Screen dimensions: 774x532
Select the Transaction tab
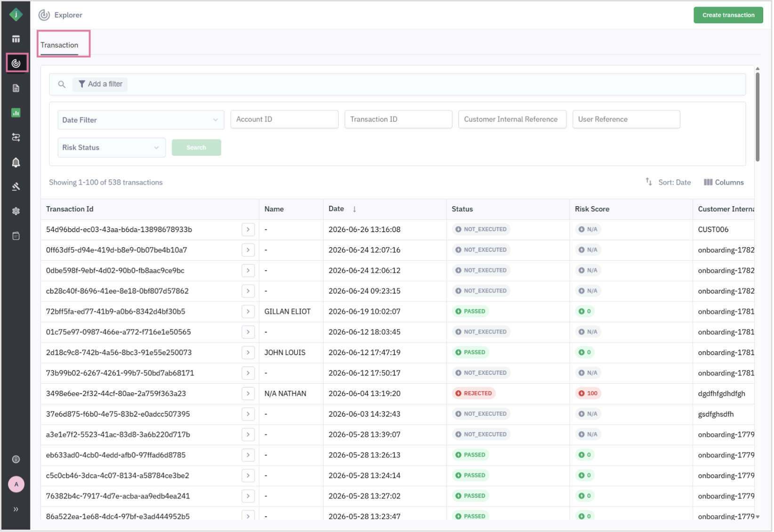tap(59, 45)
